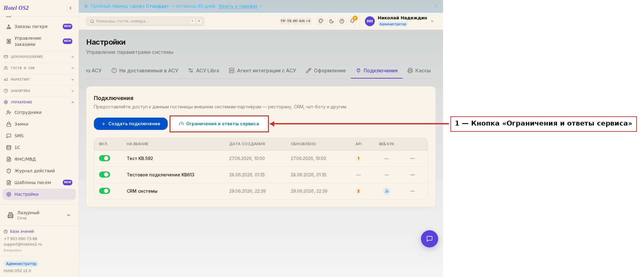The width and height of the screenshot is (644, 277).
Task: Open the more actions menu for Тест КВ.592
Action: coord(413,159)
